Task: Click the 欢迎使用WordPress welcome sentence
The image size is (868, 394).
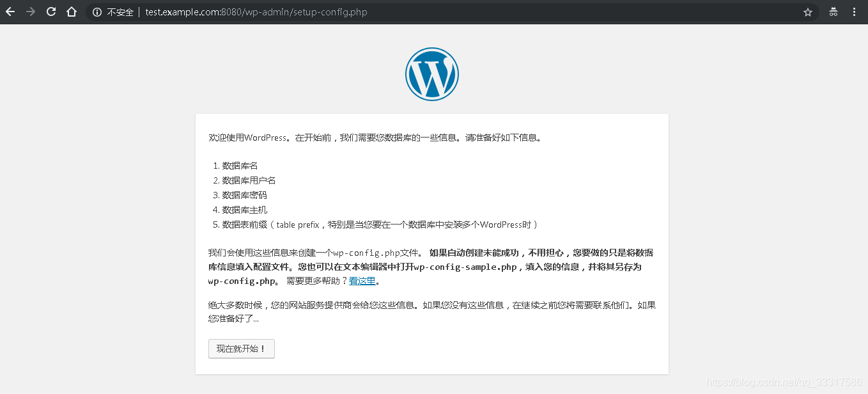Action: pos(375,138)
